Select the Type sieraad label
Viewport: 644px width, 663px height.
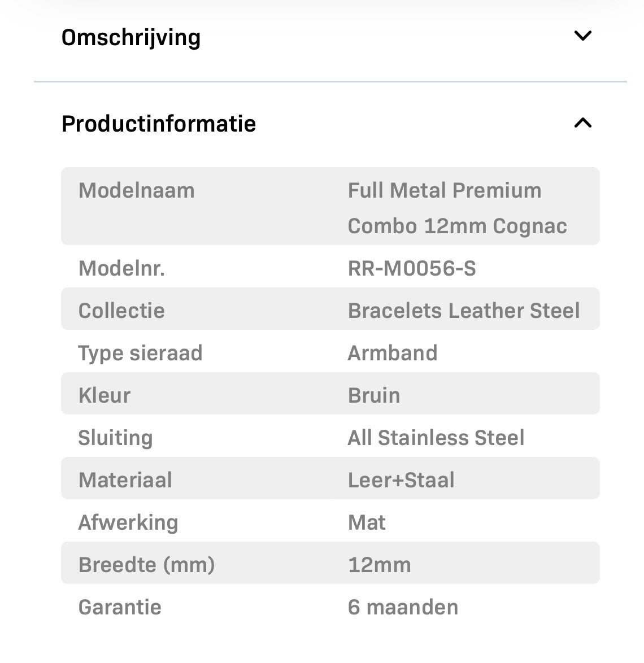[140, 353]
